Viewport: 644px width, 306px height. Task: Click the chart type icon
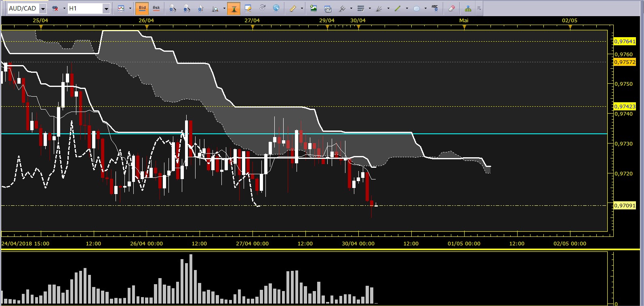point(121,8)
